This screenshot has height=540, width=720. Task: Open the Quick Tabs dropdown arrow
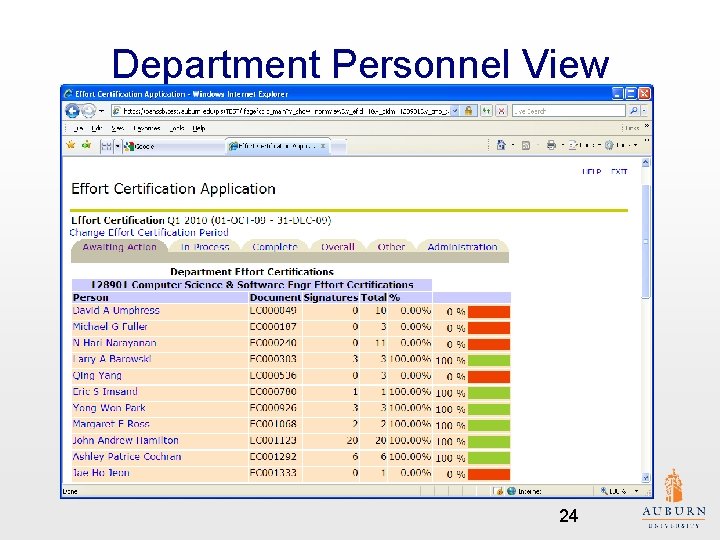click(118, 146)
